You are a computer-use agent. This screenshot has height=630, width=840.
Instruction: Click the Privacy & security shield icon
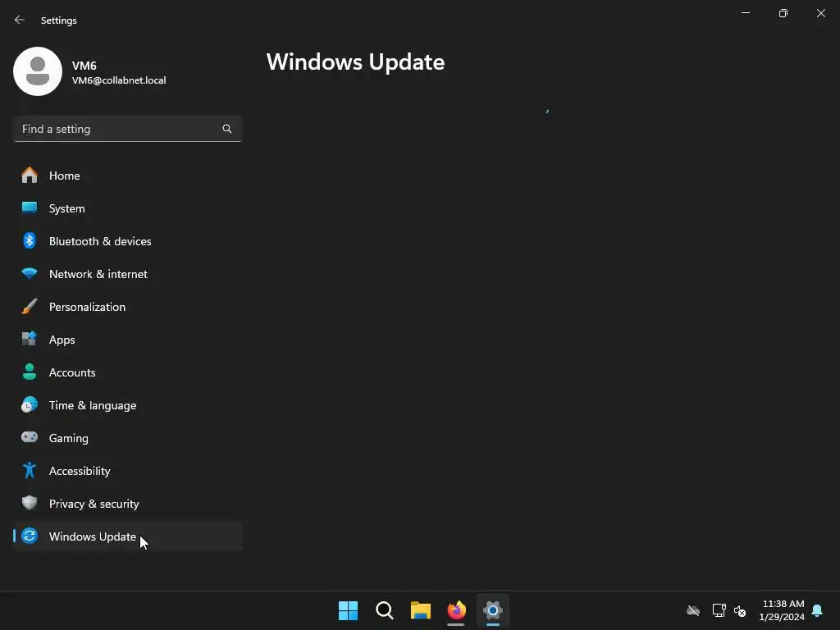point(30,503)
